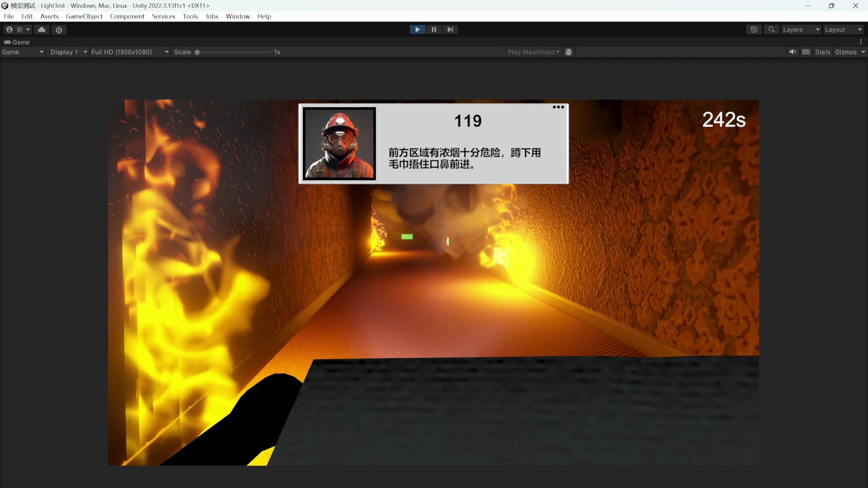Open settings via the gear icon
Image resolution: width=868 pixels, height=488 pixels.
click(59, 29)
